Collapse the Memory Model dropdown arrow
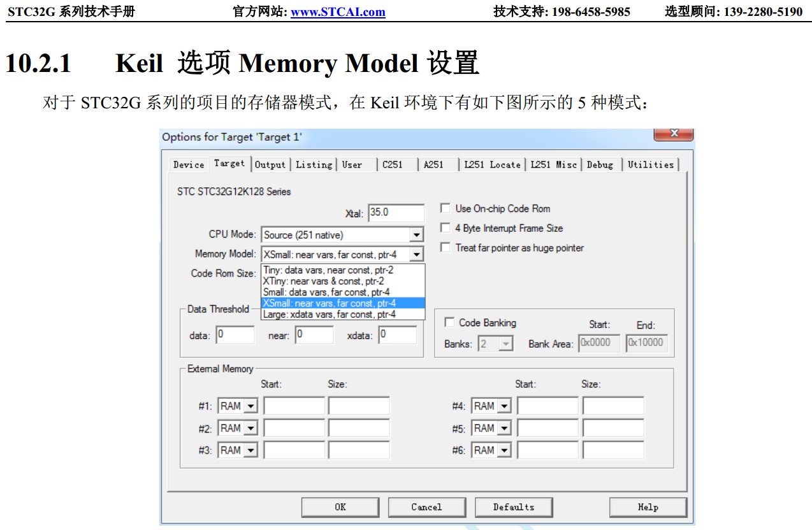Screen dimensions: 812x530 click(416, 254)
